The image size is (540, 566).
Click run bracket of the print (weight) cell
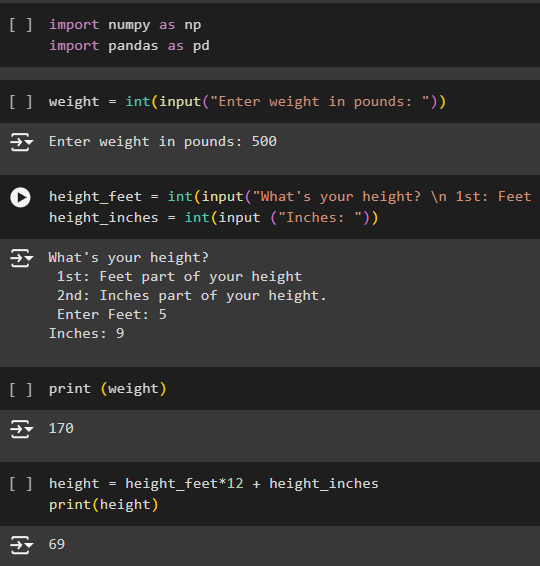coord(21,389)
